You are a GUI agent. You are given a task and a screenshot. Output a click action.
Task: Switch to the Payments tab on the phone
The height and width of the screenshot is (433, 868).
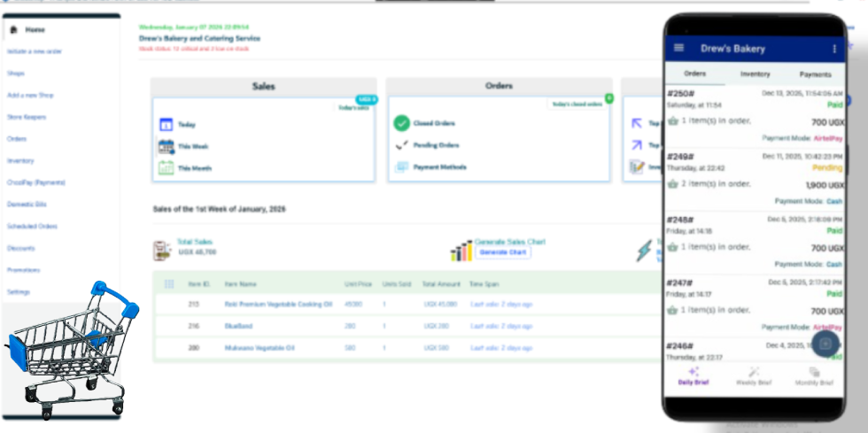coord(815,74)
